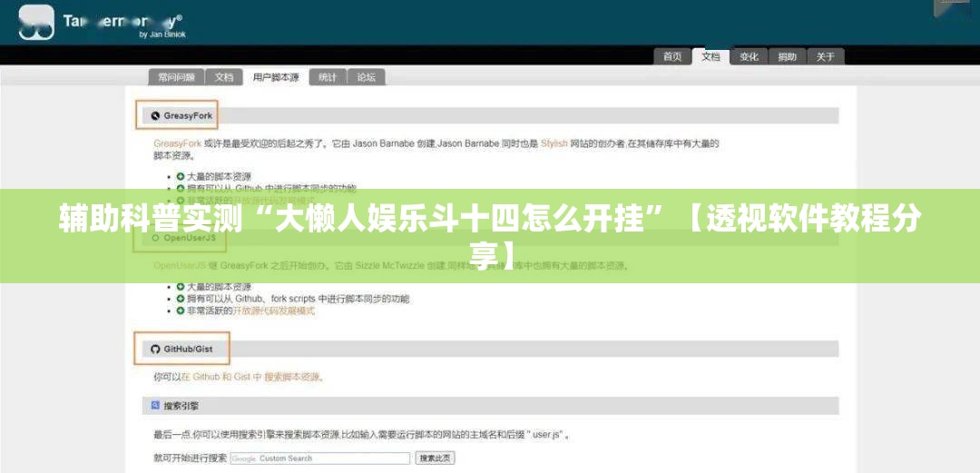Click the GitHub octocat icon in header

156,350
